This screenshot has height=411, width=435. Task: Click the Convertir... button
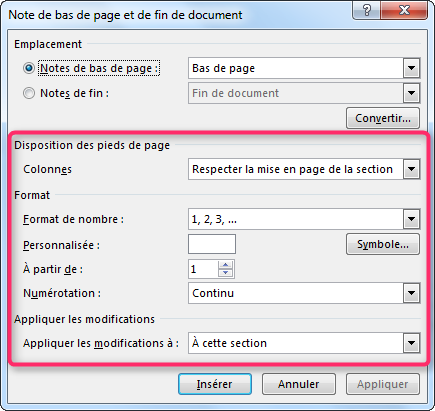383,118
